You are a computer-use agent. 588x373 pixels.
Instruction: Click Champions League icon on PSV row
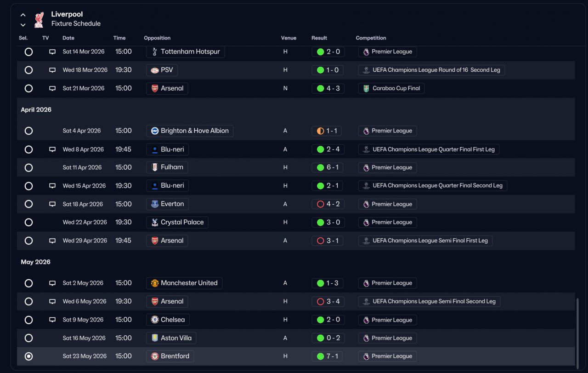tap(366, 70)
